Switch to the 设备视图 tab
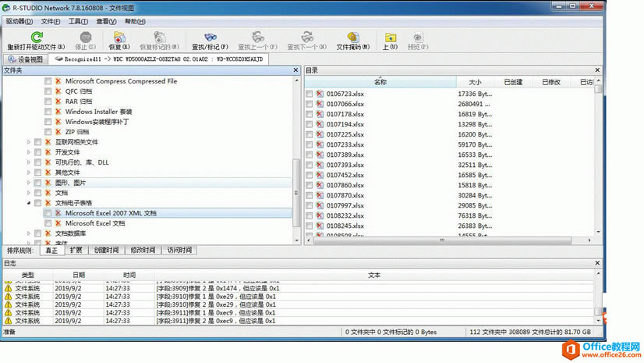 (x=26, y=59)
